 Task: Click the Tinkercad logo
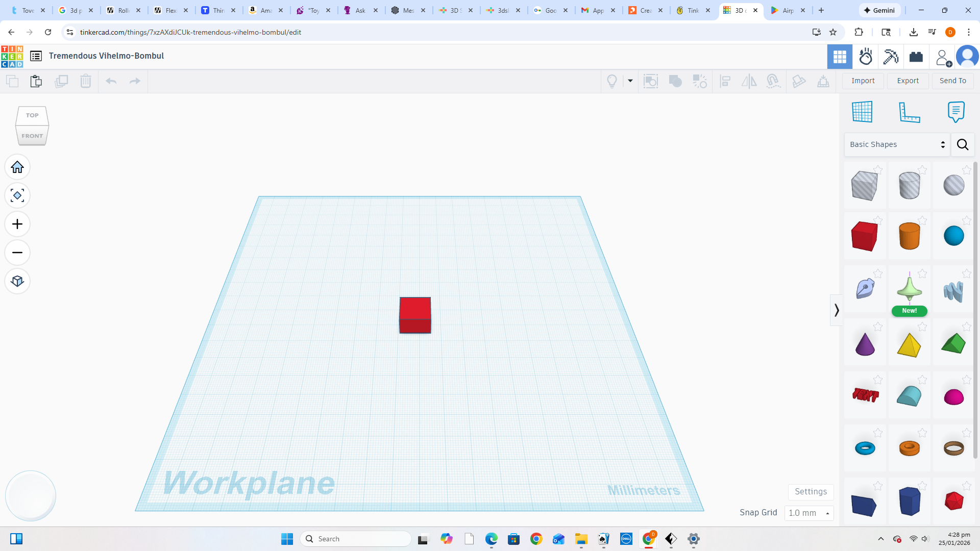pyautogui.click(x=12, y=56)
